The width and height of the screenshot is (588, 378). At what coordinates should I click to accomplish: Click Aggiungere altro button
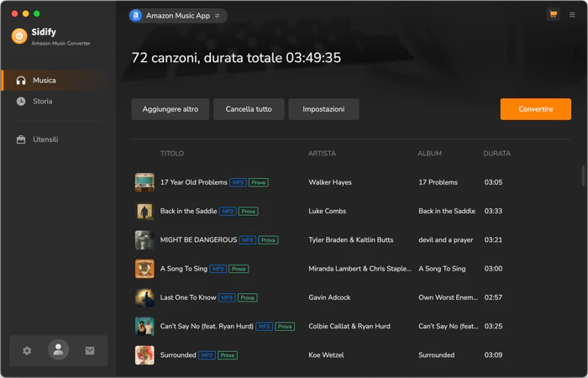pos(171,109)
